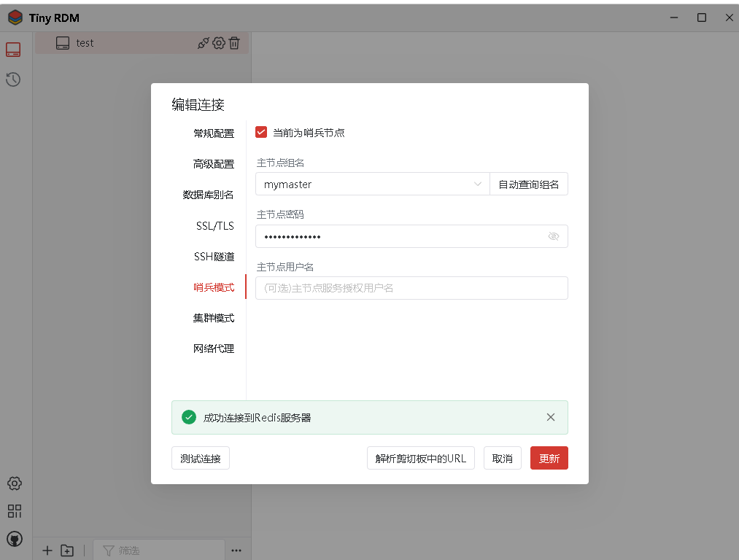Click the more options ellipsis near filter bar
The image size is (739, 560).
click(236, 551)
